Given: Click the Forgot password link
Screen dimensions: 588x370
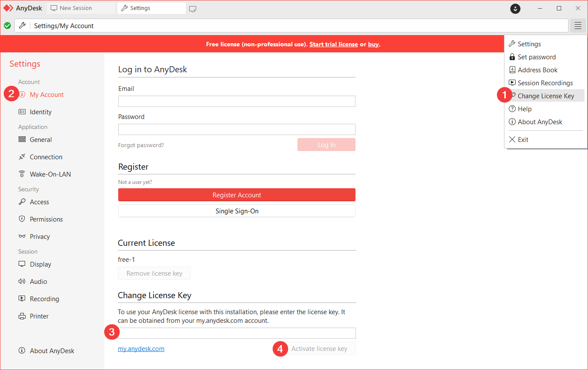Looking at the screenshot, I should [141, 145].
